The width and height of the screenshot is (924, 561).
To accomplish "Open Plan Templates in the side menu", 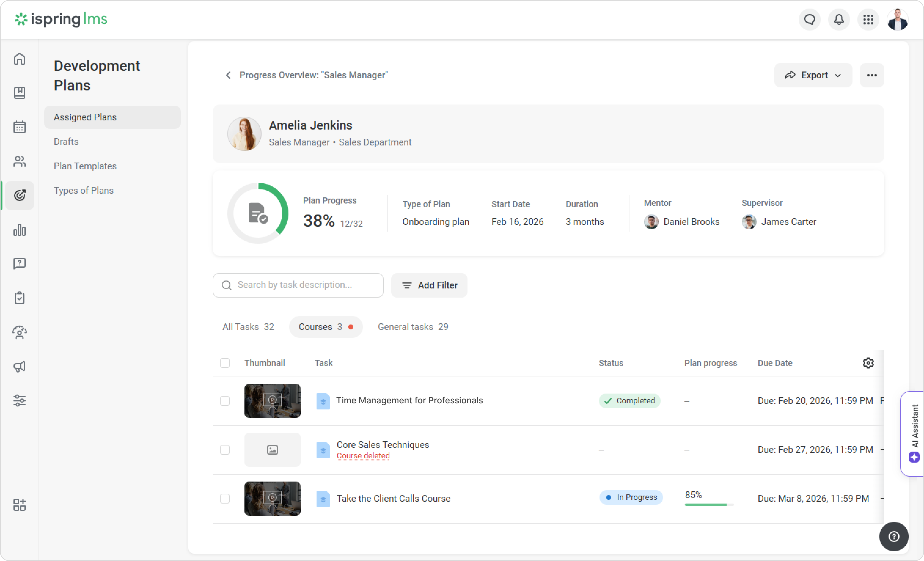I will [x=85, y=166].
